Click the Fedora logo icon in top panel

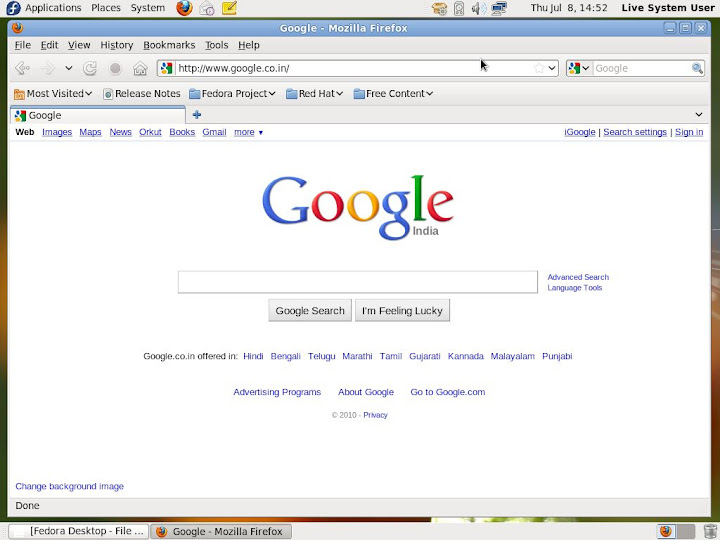coord(13,8)
